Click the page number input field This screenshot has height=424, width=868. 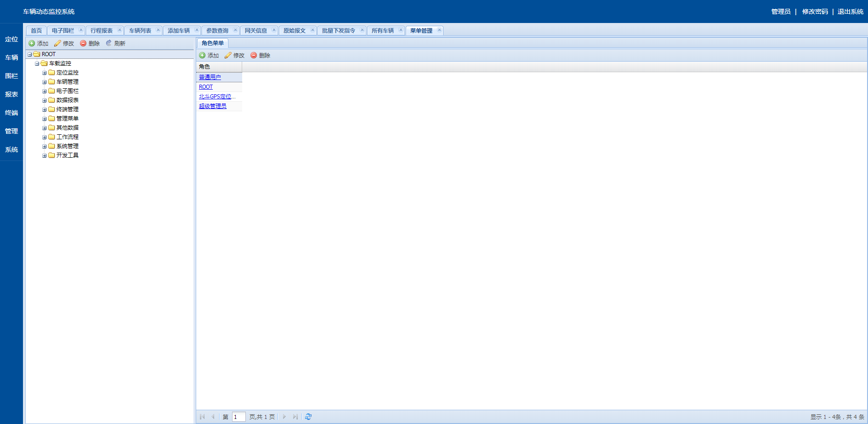238,417
